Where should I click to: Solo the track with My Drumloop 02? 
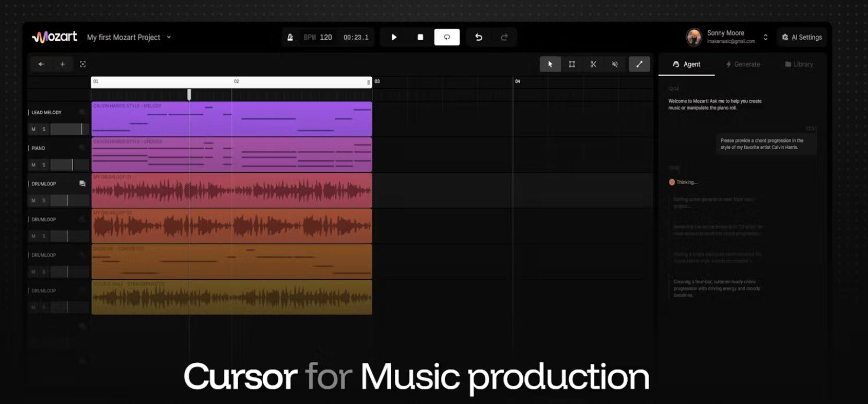tap(44, 236)
